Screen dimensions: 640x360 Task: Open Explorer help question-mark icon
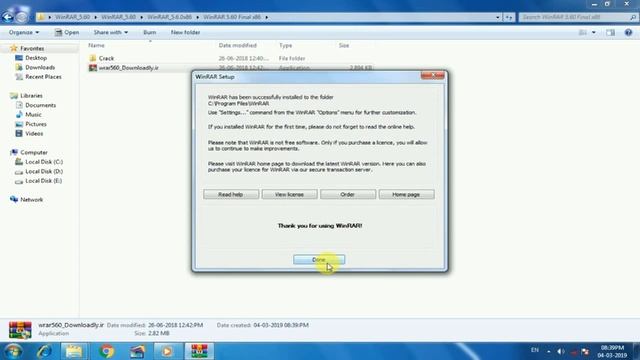coord(629,32)
